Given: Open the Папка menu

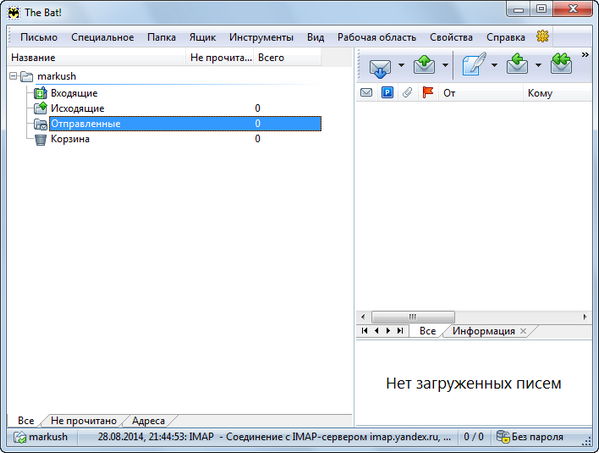Looking at the screenshot, I should pos(162,37).
